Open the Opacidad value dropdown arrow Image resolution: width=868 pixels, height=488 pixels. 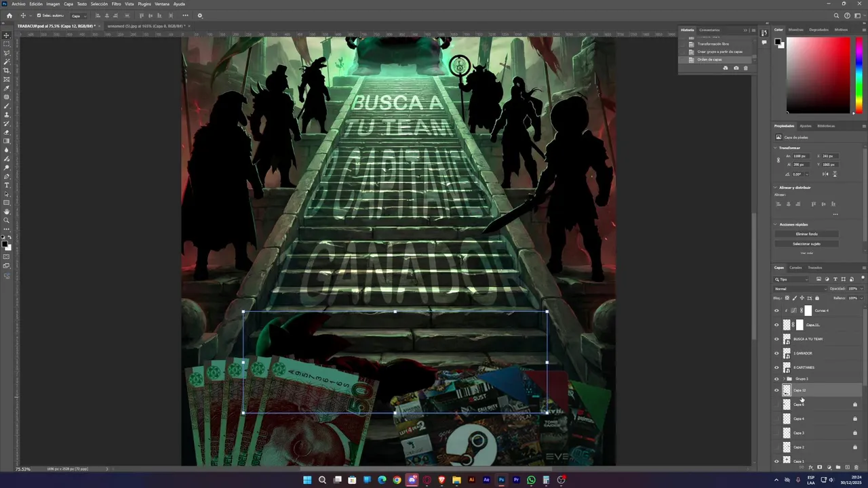pos(862,289)
